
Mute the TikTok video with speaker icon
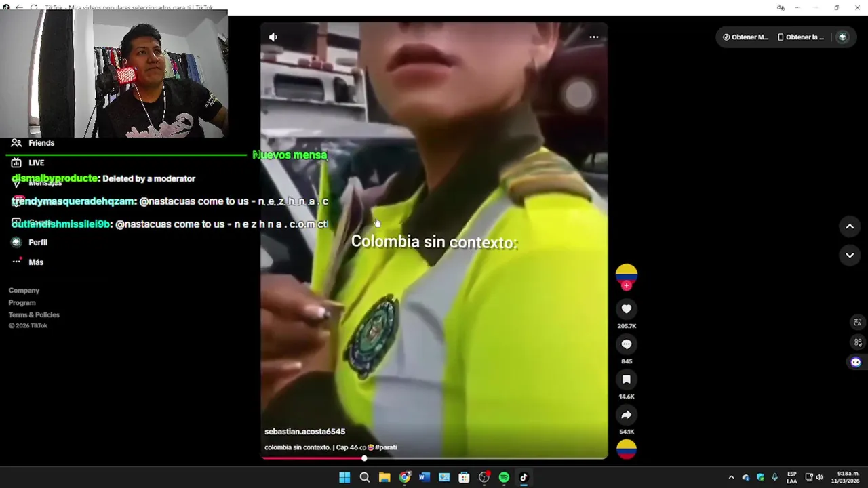(273, 37)
